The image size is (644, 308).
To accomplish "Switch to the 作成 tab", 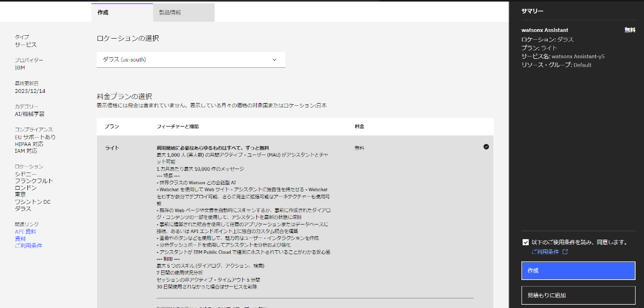I will pos(122,12).
